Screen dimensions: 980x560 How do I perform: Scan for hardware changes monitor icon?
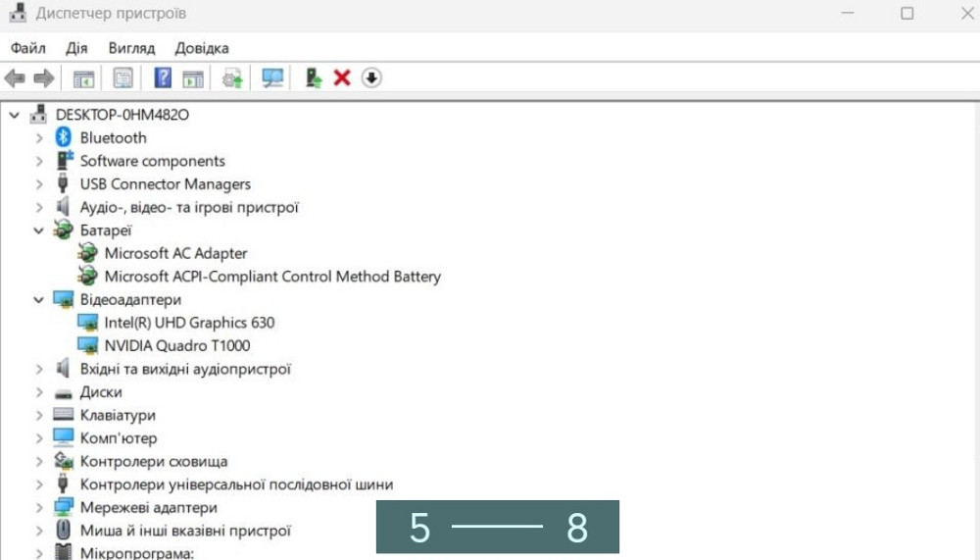point(272,78)
